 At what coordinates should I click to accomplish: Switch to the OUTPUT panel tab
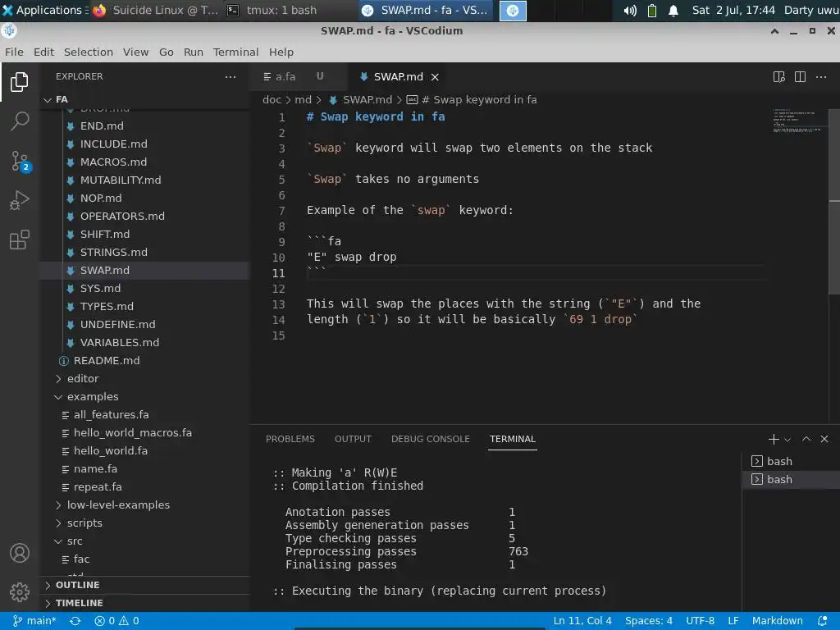click(x=353, y=440)
